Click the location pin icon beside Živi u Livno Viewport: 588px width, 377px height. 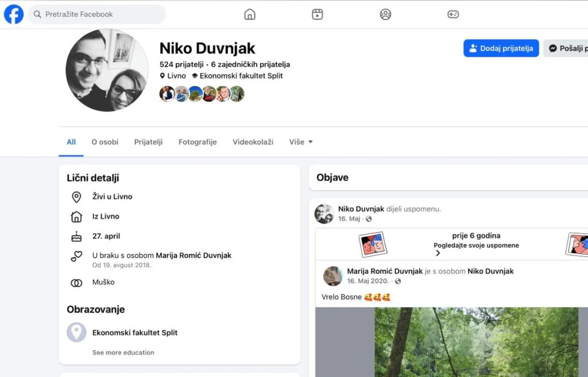tap(76, 197)
